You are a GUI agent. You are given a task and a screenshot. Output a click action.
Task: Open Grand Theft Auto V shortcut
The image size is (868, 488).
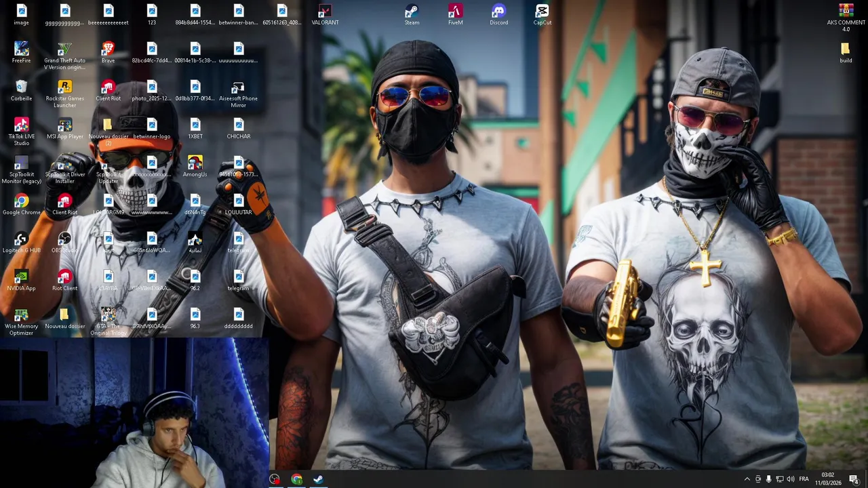(x=64, y=56)
